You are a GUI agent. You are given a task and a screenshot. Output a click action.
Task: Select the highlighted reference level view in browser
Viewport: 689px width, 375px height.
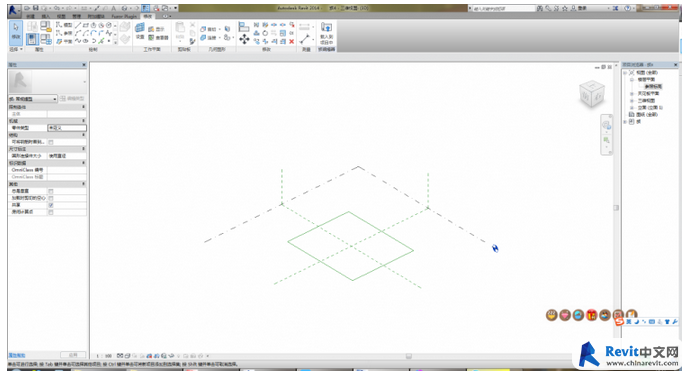coord(653,87)
